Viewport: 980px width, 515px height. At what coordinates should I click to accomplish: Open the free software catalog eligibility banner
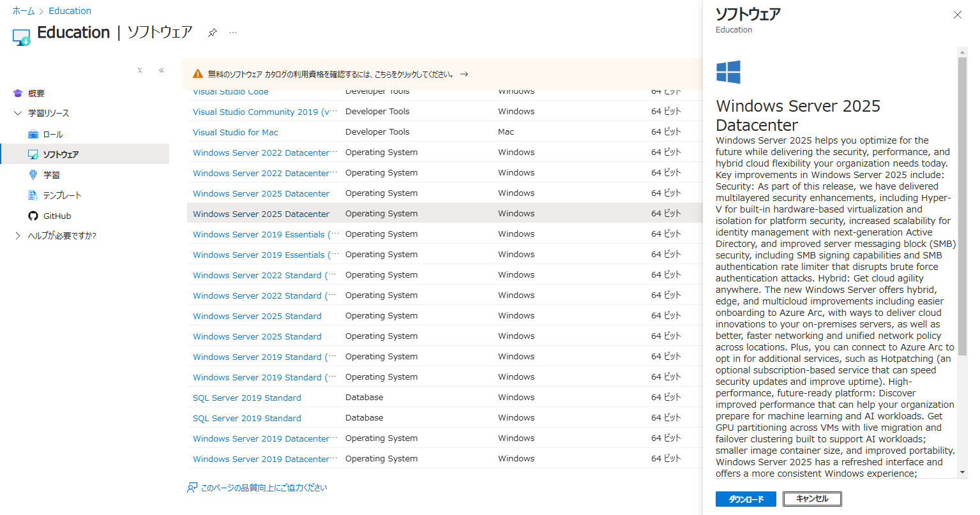click(442, 74)
